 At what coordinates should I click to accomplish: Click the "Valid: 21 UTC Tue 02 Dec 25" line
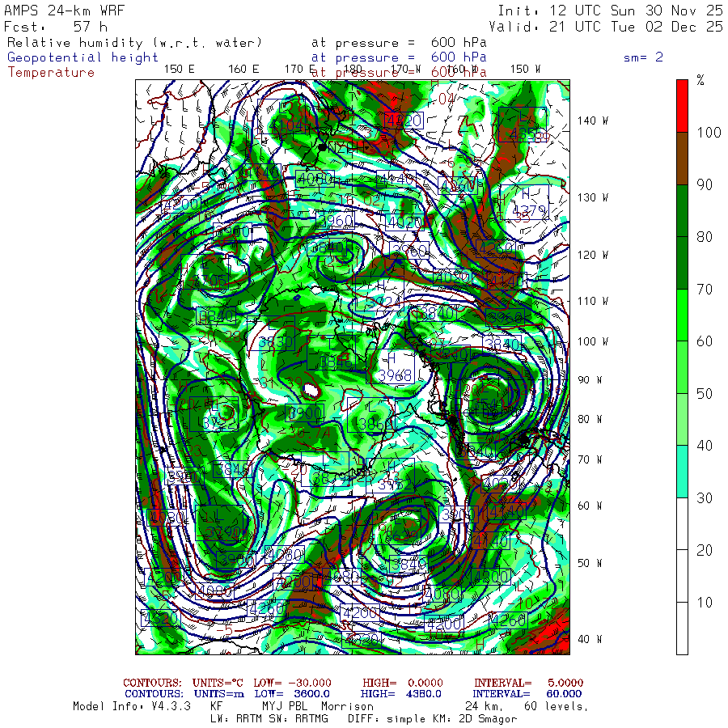click(x=606, y=27)
